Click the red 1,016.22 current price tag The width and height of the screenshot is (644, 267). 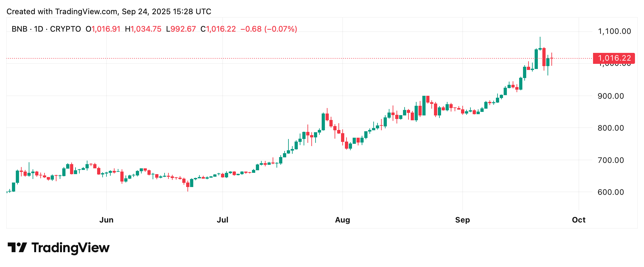click(x=614, y=58)
